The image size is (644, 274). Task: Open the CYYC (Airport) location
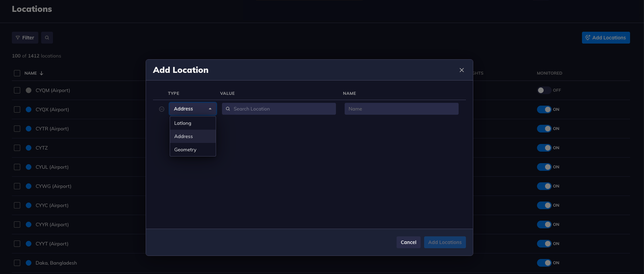pos(52,205)
